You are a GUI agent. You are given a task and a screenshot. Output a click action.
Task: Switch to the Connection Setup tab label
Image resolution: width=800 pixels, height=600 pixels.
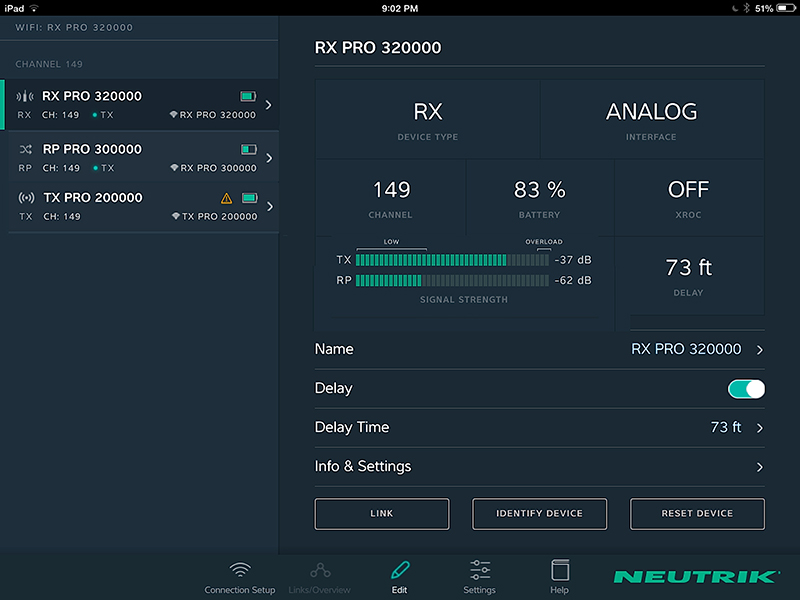pos(240,590)
